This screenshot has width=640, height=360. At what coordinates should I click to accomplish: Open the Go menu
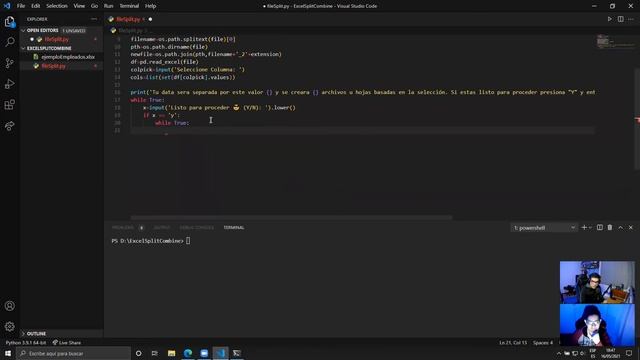pos(94,6)
